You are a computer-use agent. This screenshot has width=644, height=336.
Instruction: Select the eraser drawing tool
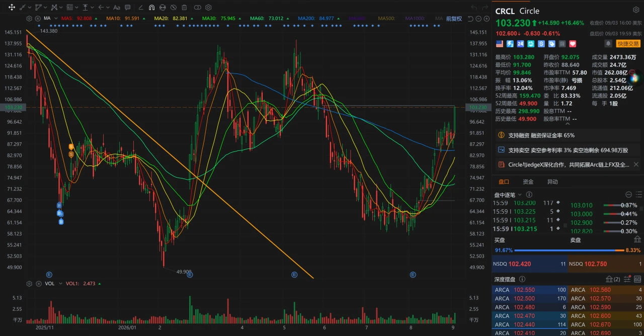pyautogui.click(x=141, y=8)
